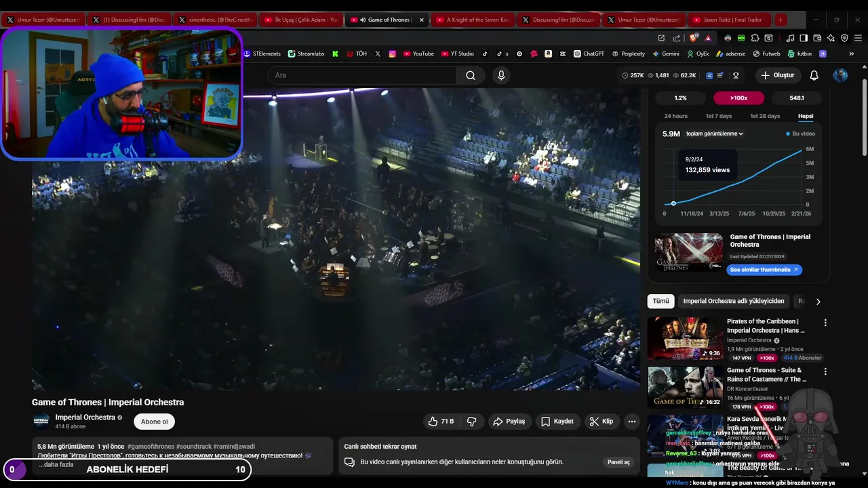
Task: Open the browser hamburger menu
Action: click(x=856, y=38)
